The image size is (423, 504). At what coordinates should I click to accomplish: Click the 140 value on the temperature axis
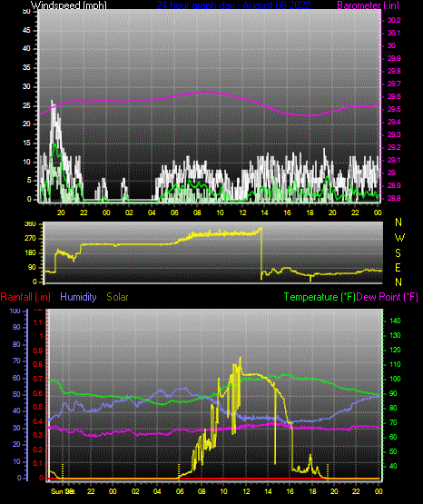tap(395, 321)
